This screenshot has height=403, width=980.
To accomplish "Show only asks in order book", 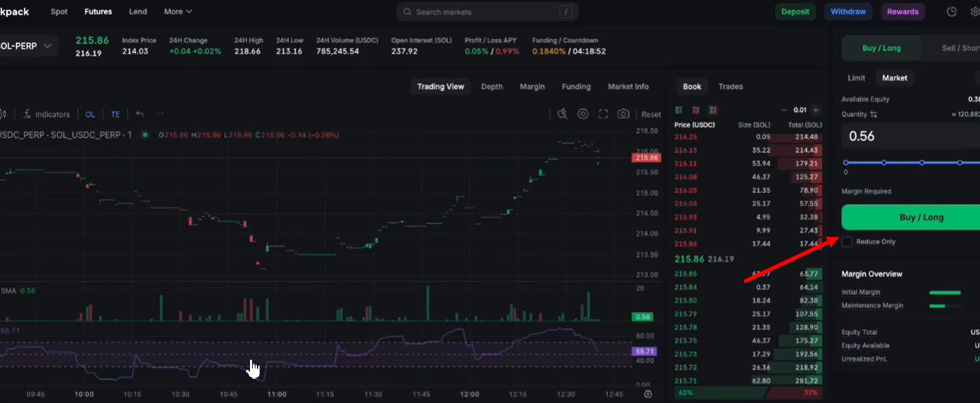I will [x=696, y=110].
